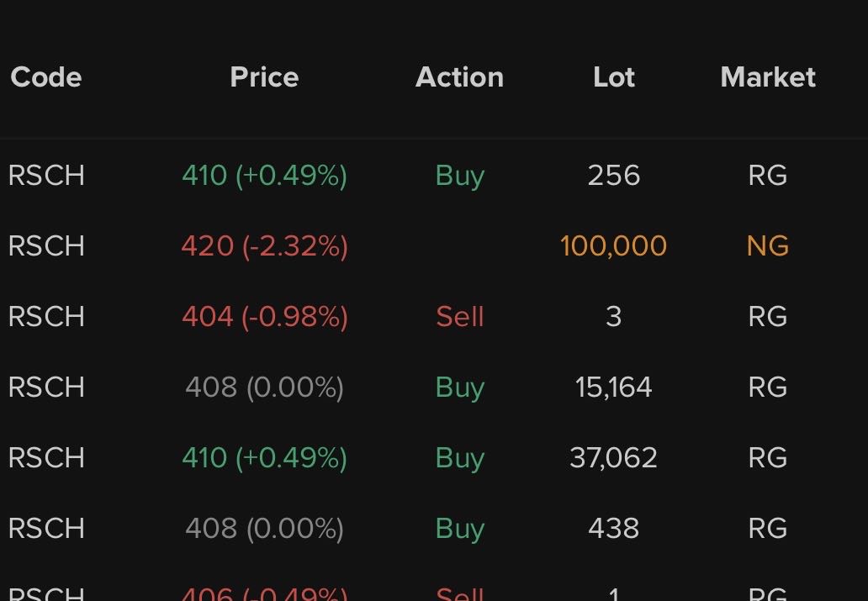Screen dimensions: 868x601
Task: Click the 420 (-2.32%) price
Action: pyautogui.click(x=264, y=246)
